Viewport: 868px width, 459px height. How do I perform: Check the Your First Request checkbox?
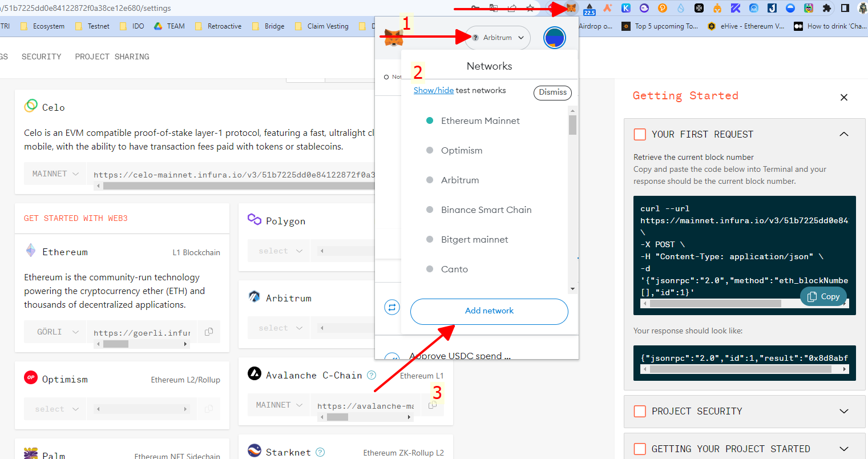[640, 134]
